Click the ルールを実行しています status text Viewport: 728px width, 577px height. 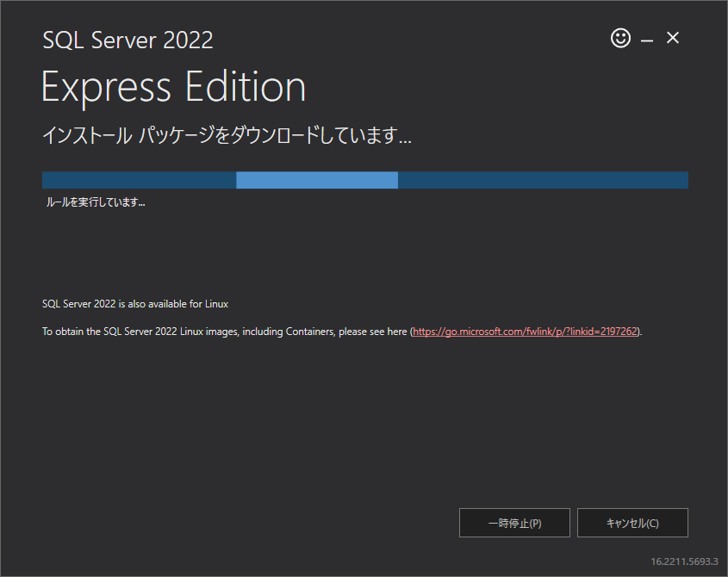pyautogui.click(x=96, y=202)
